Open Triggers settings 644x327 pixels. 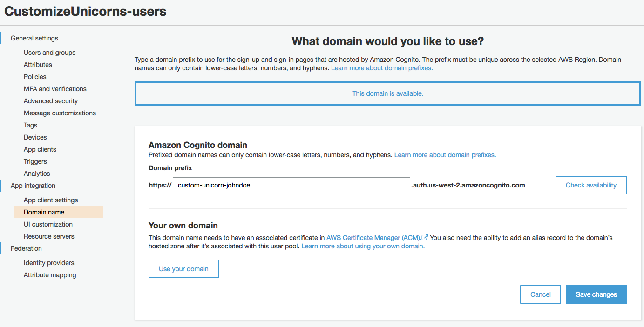coord(35,161)
